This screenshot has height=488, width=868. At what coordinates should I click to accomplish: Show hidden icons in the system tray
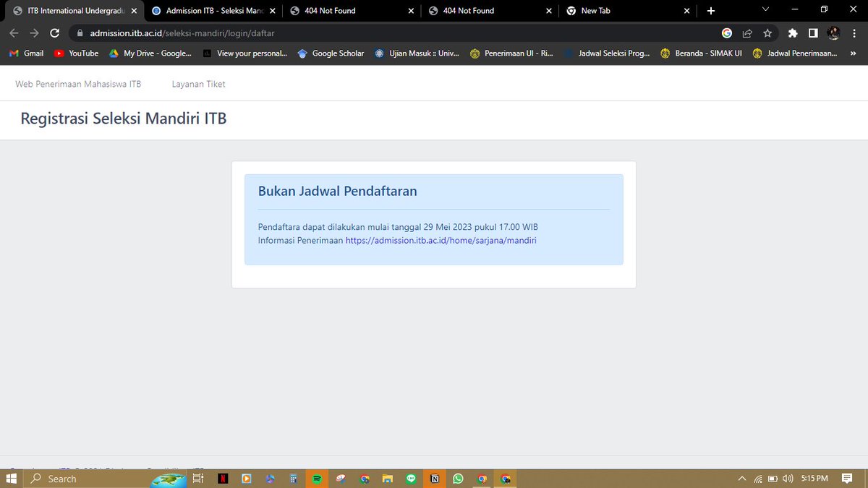tap(741, 479)
